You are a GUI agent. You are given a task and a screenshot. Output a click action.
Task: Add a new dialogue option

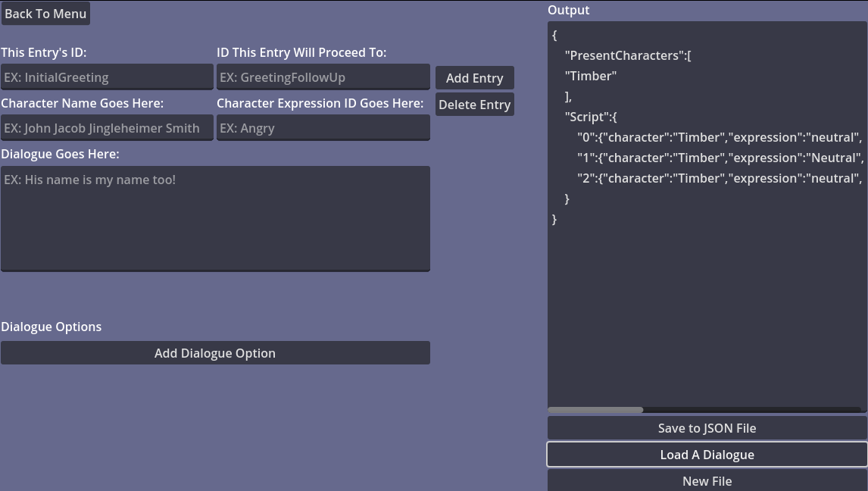point(215,353)
